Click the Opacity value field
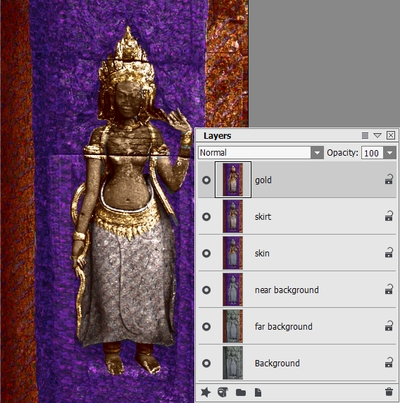This screenshot has height=403, width=400. [372, 153]
